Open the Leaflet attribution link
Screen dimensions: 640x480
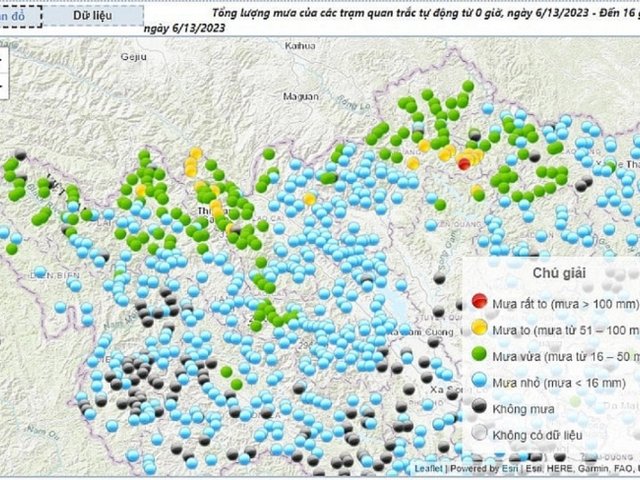(430, 468)
